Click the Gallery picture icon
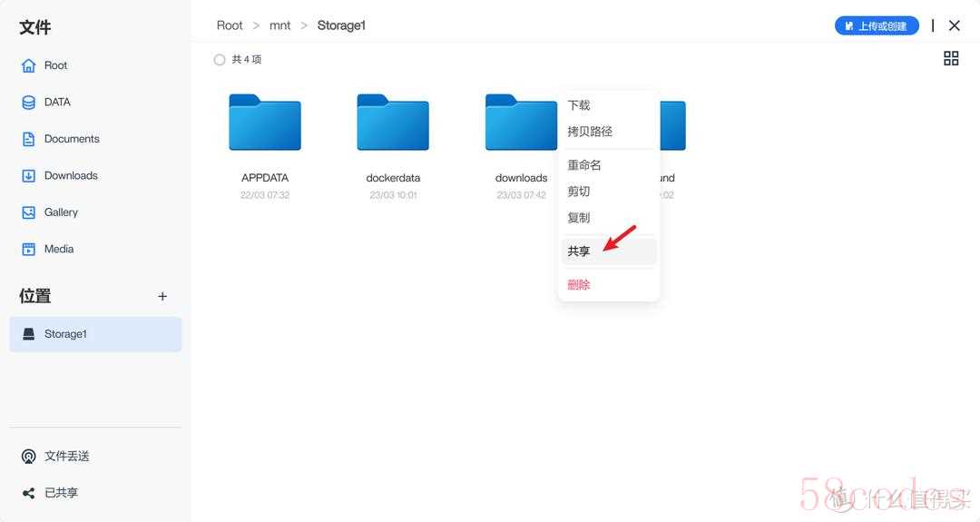 29,212
